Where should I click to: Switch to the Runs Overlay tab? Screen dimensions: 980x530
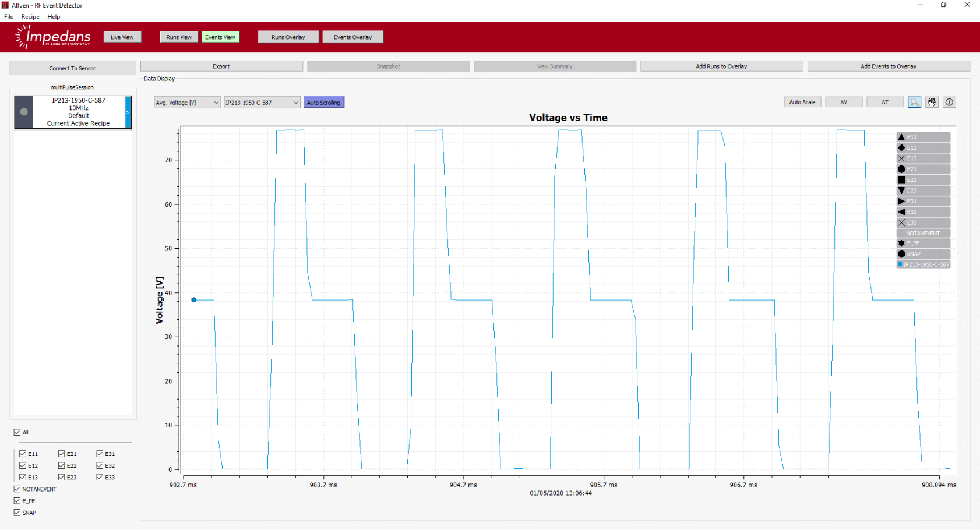pyautogui.click(x=288, y=37)
